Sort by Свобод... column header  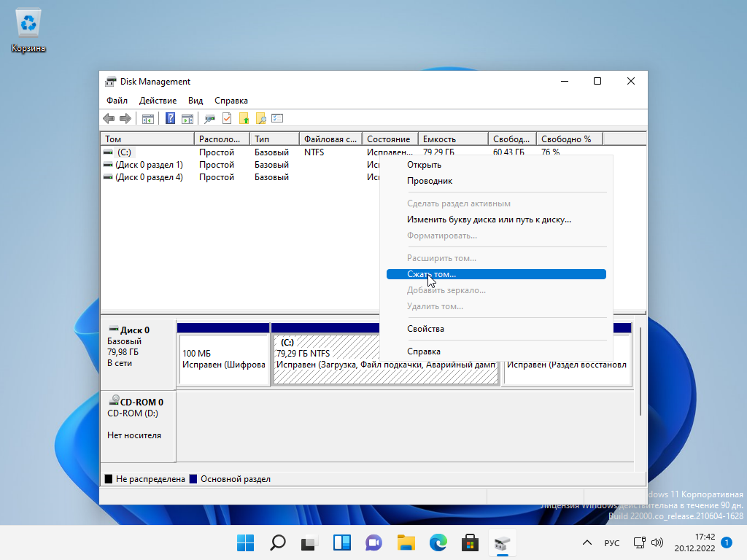coord(513,139)
